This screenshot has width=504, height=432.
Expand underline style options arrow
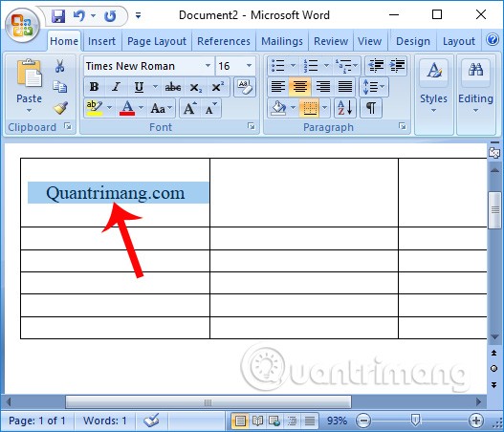(155, 87)
